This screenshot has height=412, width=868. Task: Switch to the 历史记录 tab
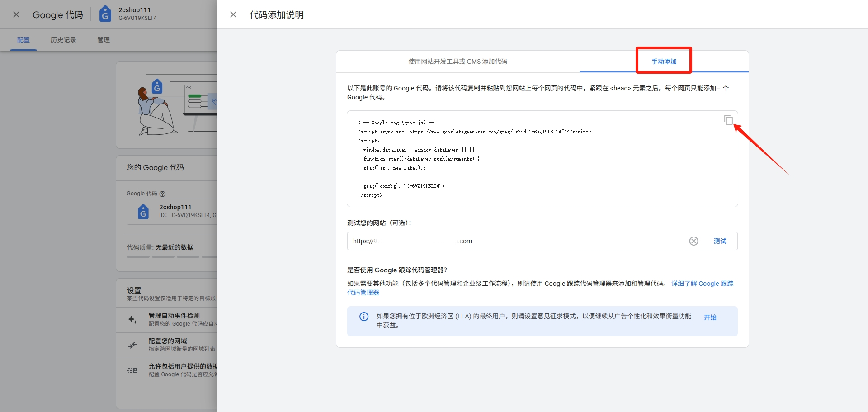coord(63,40)
